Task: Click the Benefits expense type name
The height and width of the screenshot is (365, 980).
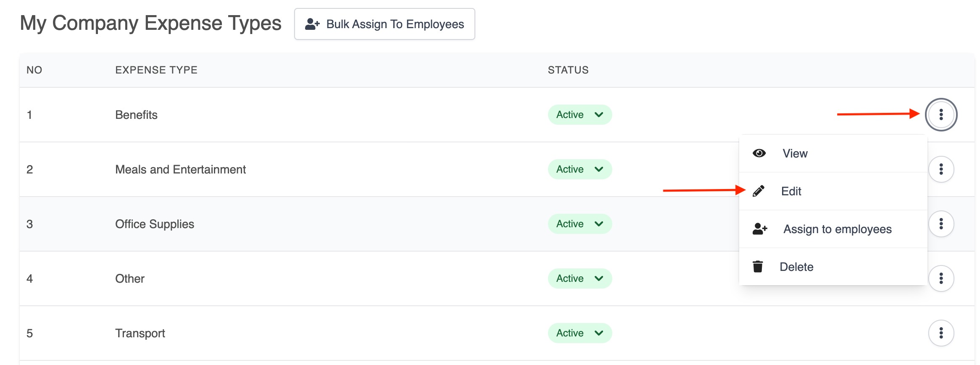Action: point(136,115)
